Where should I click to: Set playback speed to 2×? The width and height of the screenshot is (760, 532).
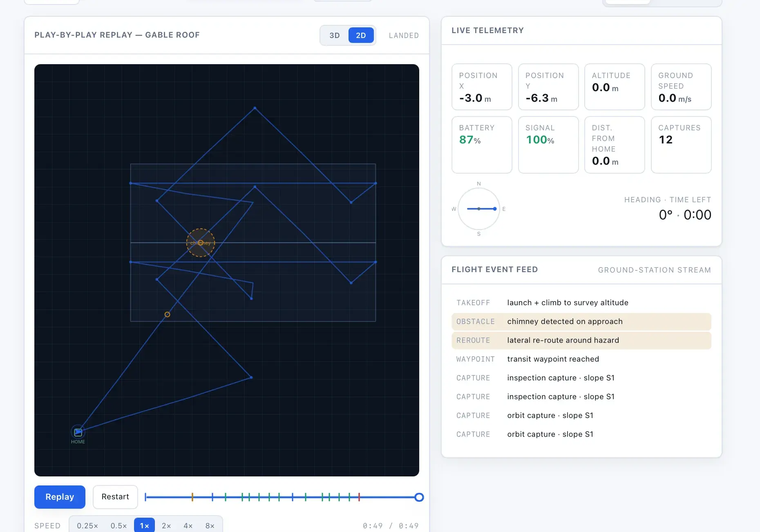point(166,525)
